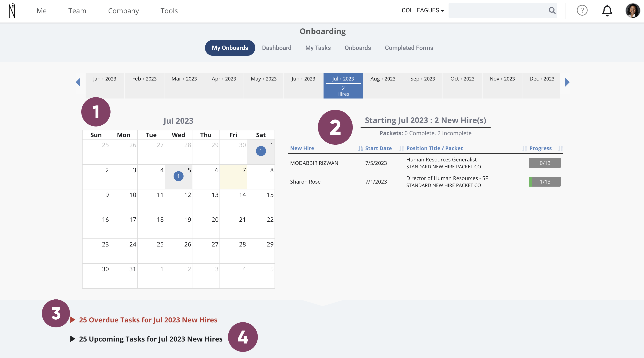Open the COLLEAGUES dropdown
The image size is (644, 358).
[x=423, y=10]
